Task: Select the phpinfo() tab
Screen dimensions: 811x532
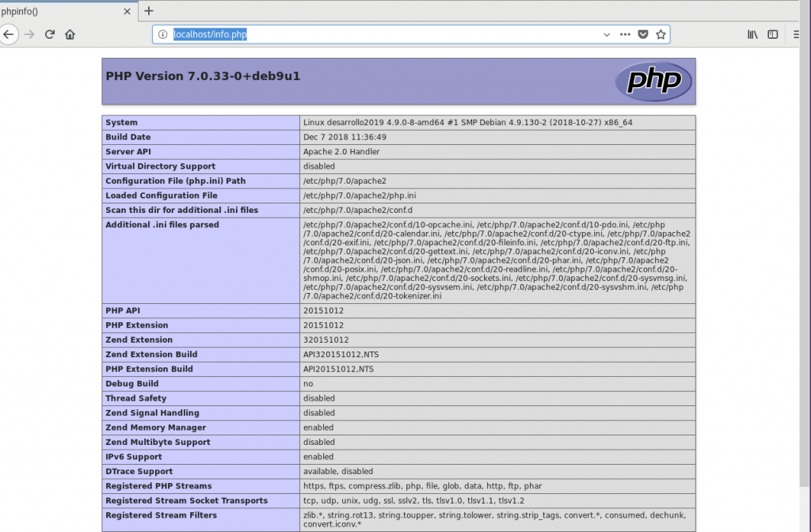Action: pyautogui.click(x=48, y=11)
